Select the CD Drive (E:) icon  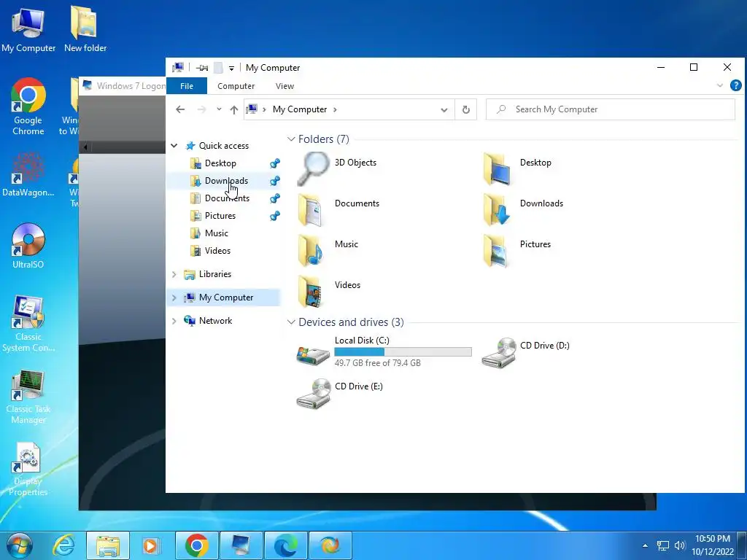314,393
